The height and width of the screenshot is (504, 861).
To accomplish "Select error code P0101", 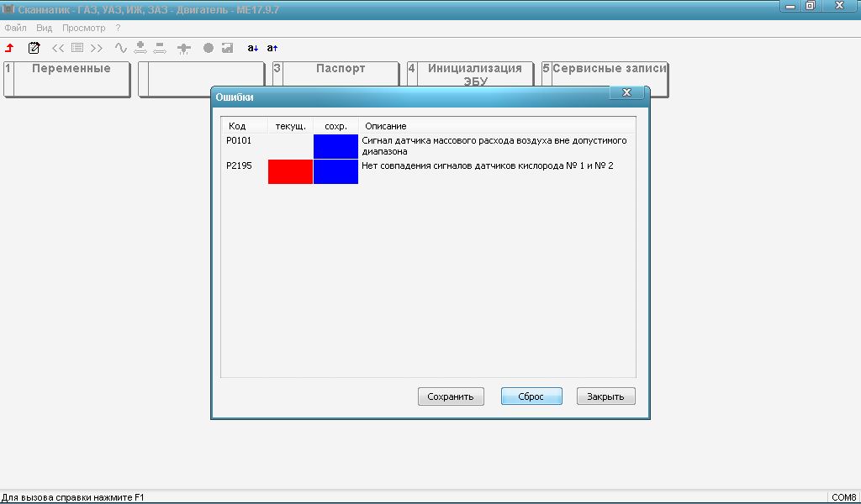I will pyautogui.click(x=239, y=140).
